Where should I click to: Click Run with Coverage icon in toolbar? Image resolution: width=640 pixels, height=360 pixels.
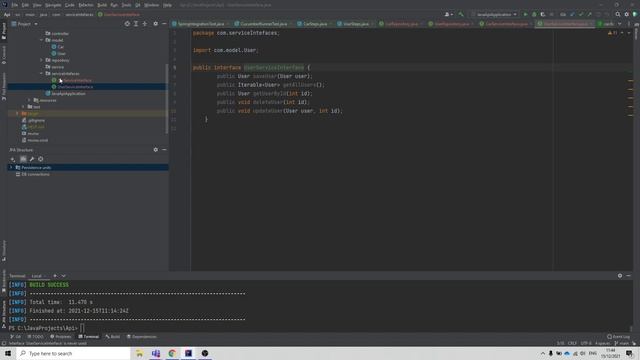[x=542, y=14]
